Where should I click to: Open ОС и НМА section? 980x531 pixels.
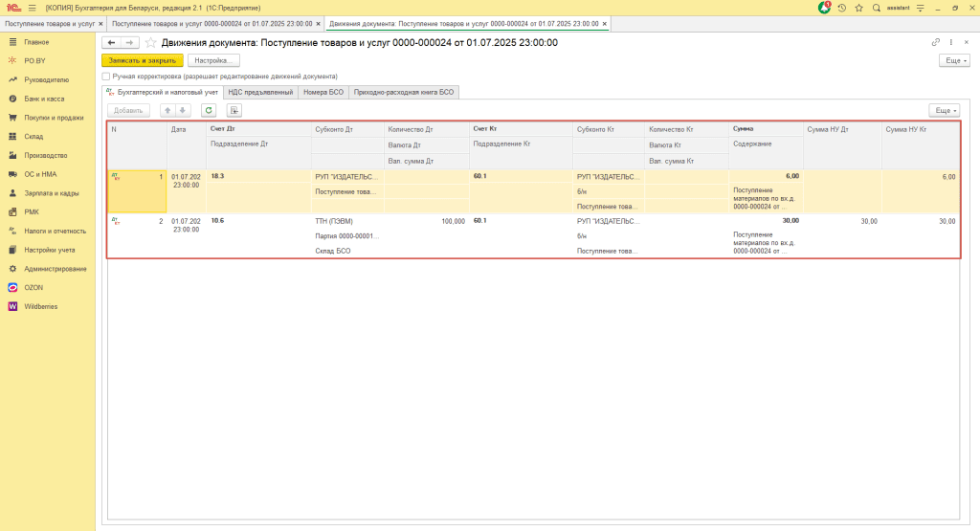click(40, 174)
